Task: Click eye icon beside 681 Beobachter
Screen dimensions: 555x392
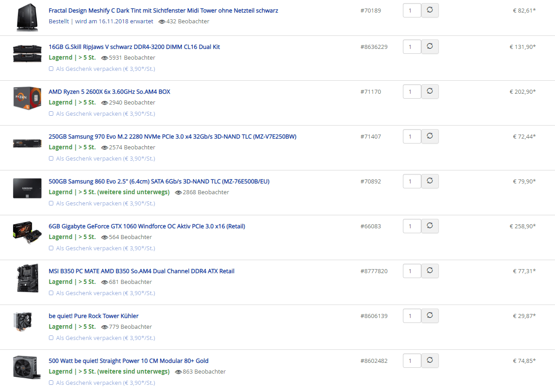Action: click(105, 282)
